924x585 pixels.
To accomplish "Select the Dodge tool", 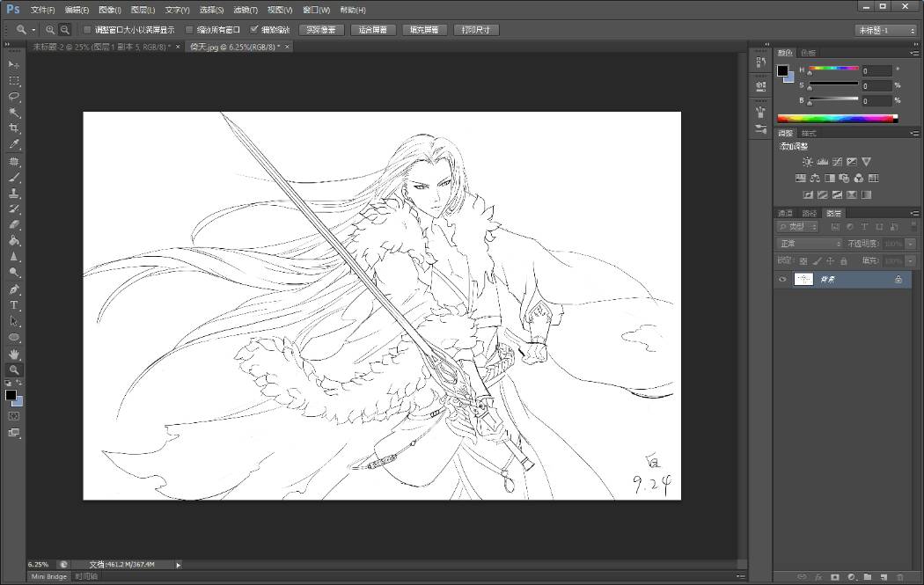I will click(14, 272).
